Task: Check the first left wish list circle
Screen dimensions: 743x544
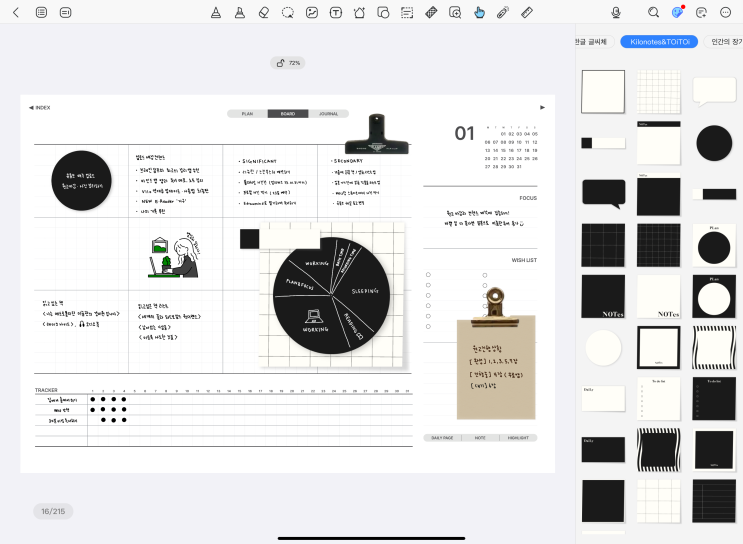Action: point(428,275)
